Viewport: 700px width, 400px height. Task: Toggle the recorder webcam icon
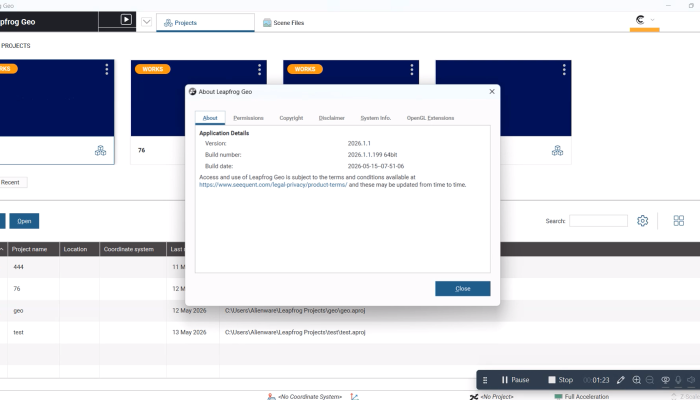665,380
